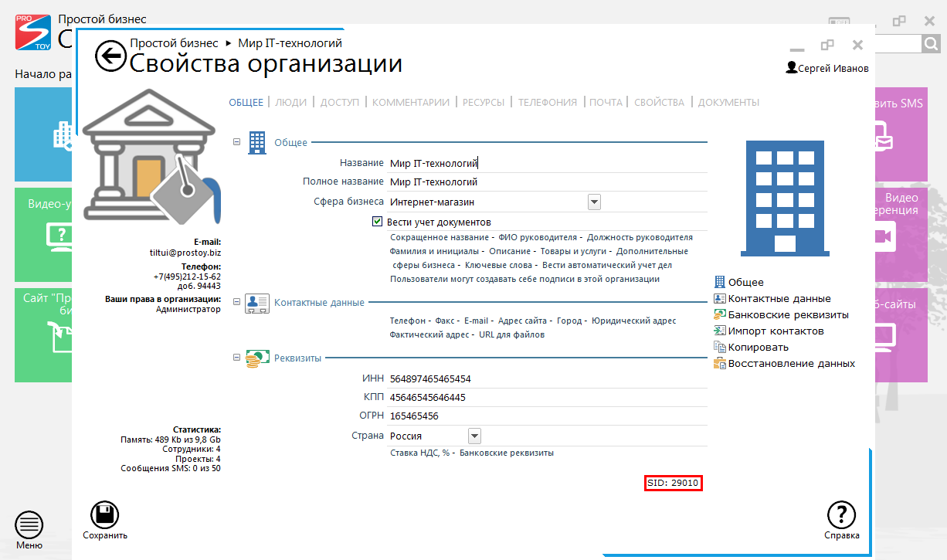The image size is (947, 560).
Task: Click the building icon beside Общее section header
Action: click(x=257, y=142)
